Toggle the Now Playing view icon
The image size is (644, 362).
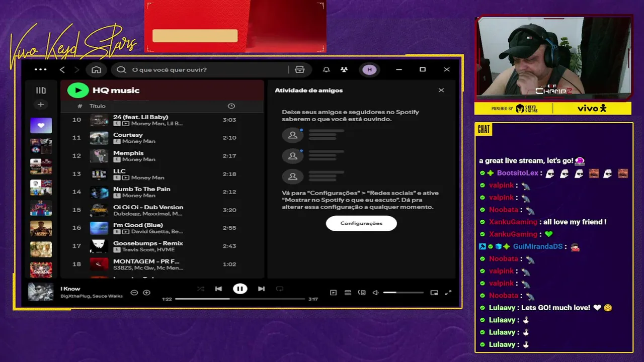333,293
